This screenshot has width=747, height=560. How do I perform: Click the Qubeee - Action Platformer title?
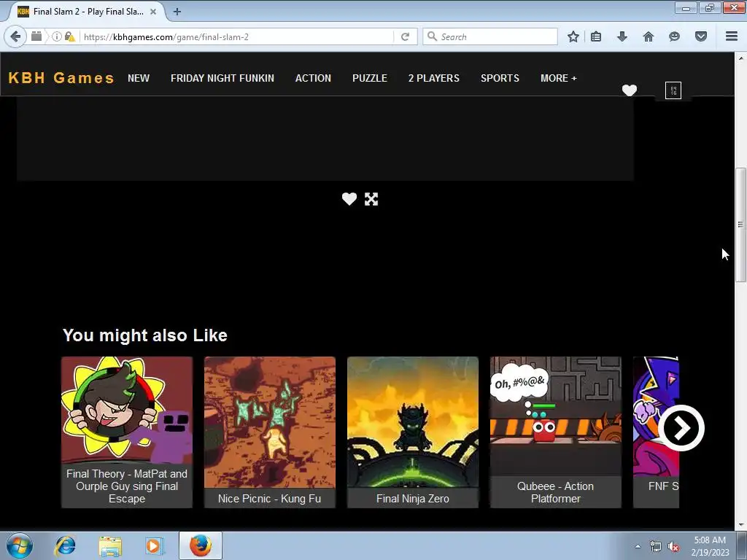point(555,492)
